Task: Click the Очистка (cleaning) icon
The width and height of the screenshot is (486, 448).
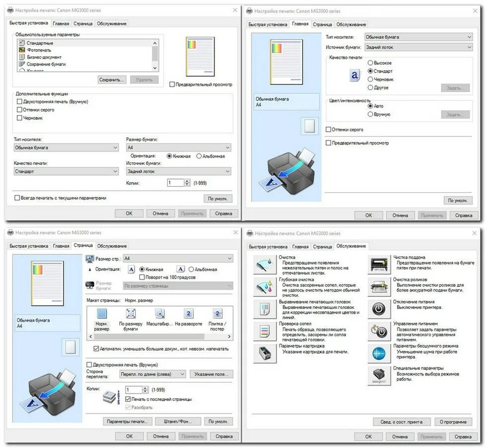Action: coord(265,265)
